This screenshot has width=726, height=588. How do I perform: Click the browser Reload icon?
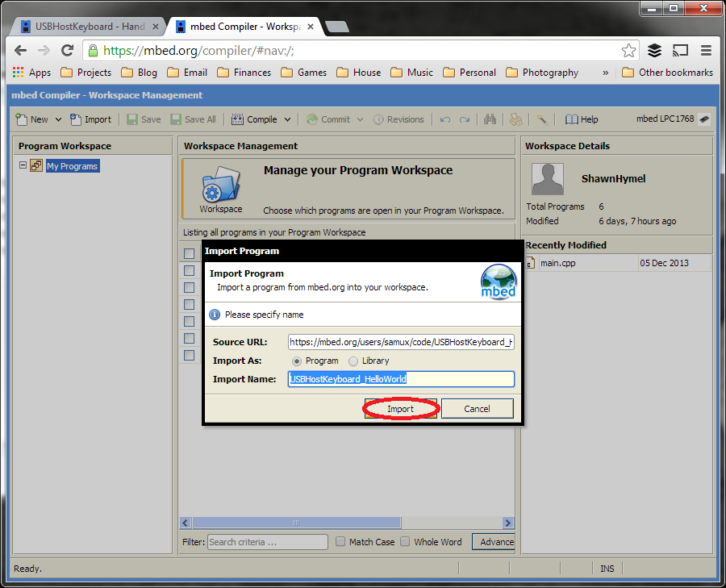[68, 51]
